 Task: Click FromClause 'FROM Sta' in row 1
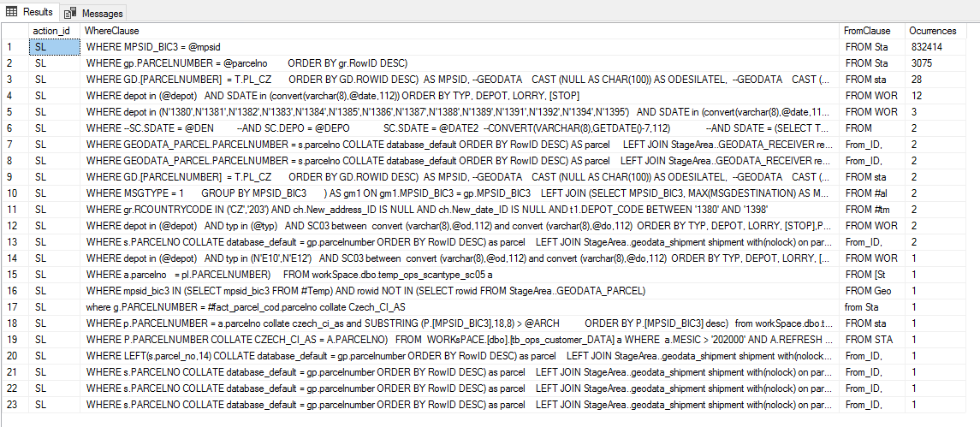[x=872, y=46]
